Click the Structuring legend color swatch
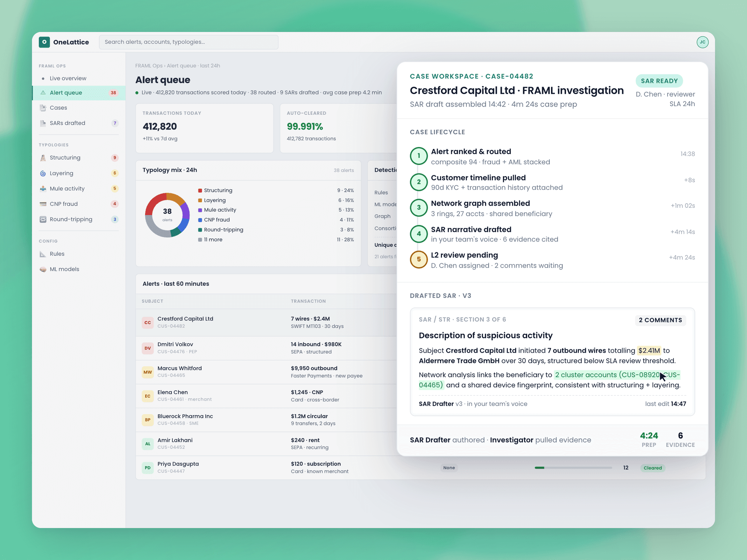The height and width of the screenshot is (560, 747). (200, 191)
